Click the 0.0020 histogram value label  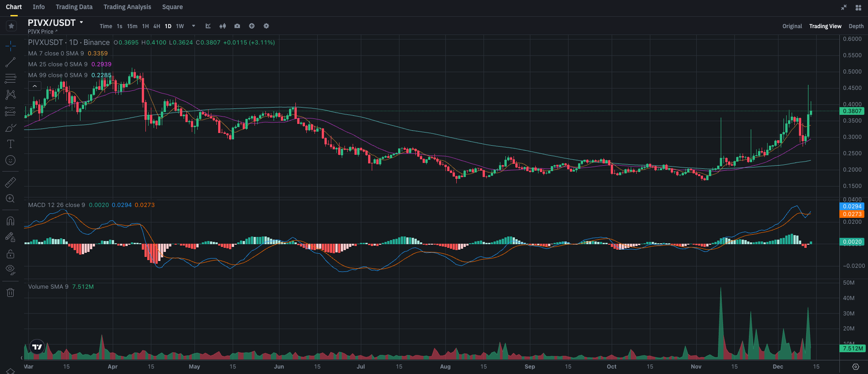pyautogui.click(x=852, y=242)
